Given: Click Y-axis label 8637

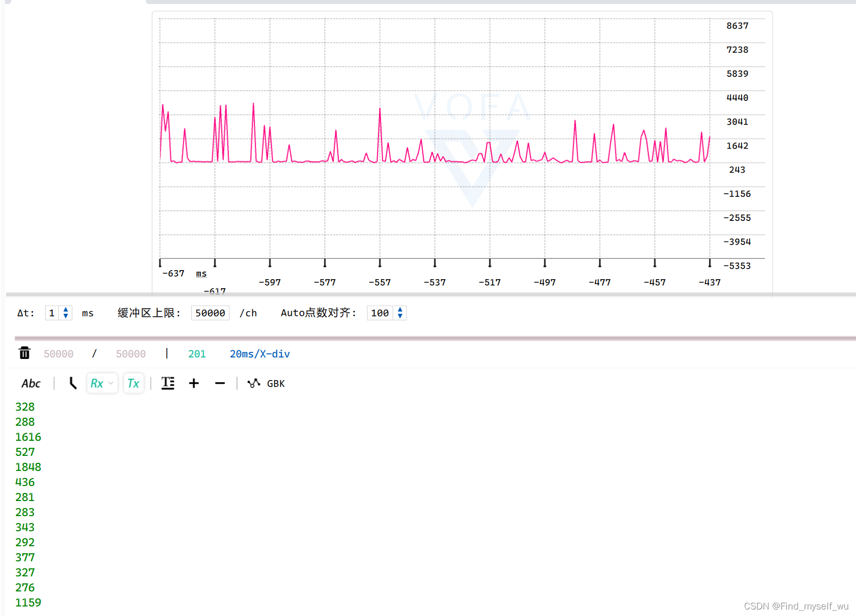Looking at the screenshot, I should [737, 26].
